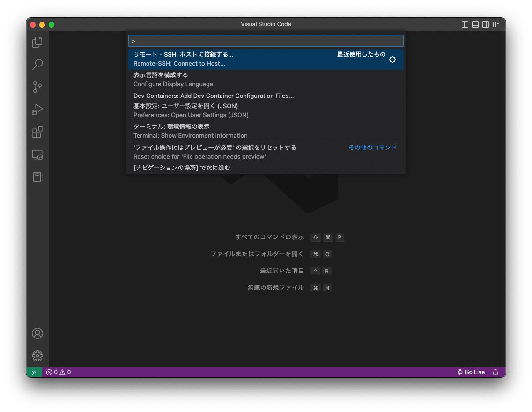Toggle primary side bar layout icon
The width and height of the screenshot is (532, 412).
click(465, 24)
